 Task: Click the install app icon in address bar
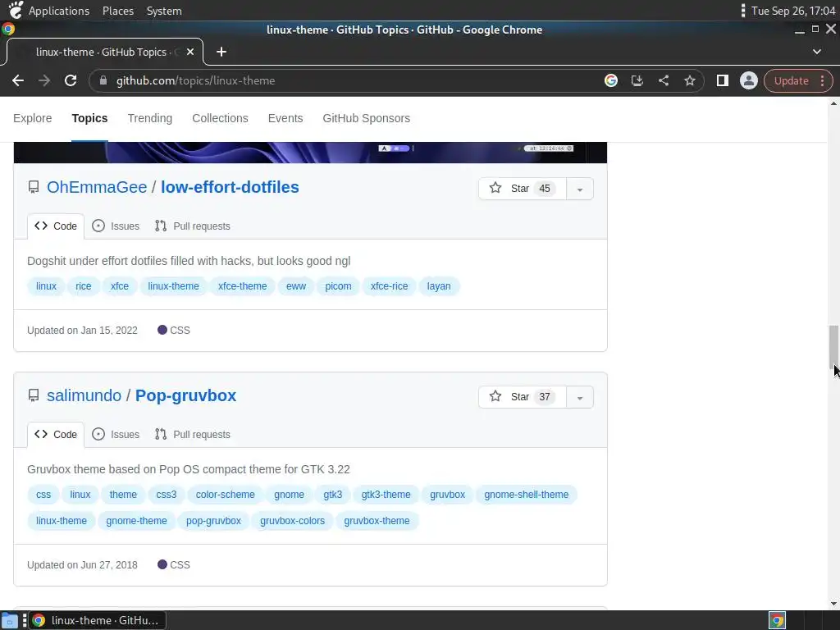(637, 80)
